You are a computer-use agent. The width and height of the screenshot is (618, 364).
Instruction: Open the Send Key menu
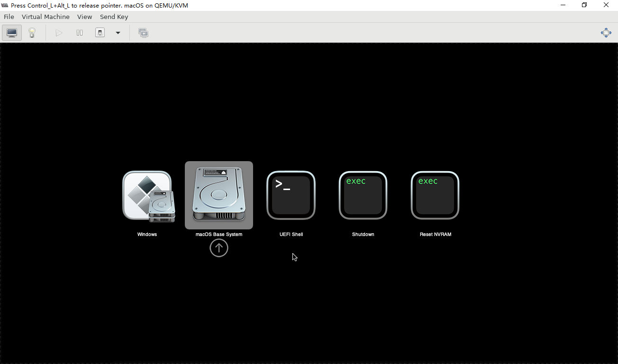pyautogui.click(x=114, y=17)
